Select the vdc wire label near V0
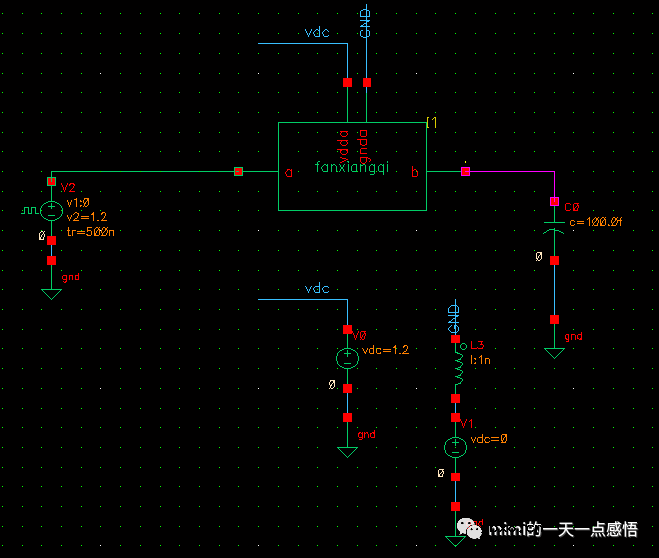The width and height of the screenshot is (659, 558). [x=316, y=289]
